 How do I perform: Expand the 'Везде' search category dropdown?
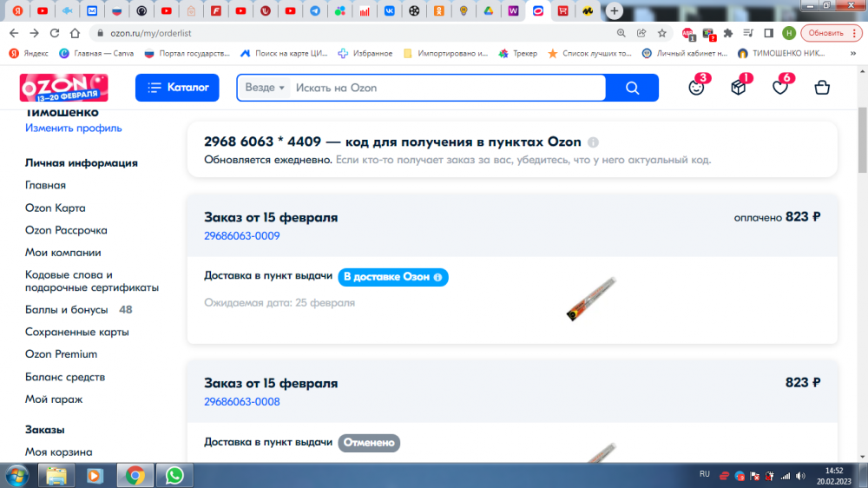(265, 88)
